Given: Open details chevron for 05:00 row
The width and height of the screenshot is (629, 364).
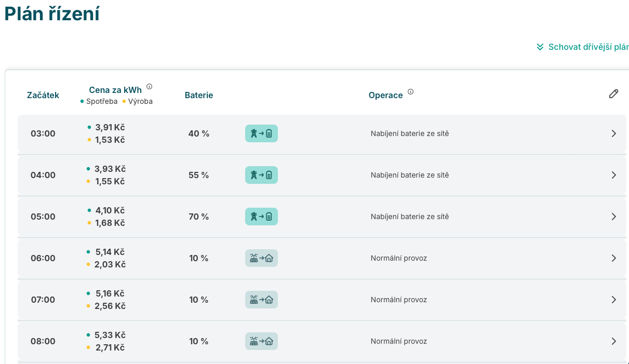Looking at the screenshot, I should pyautogui.click(x=613, y=217).
